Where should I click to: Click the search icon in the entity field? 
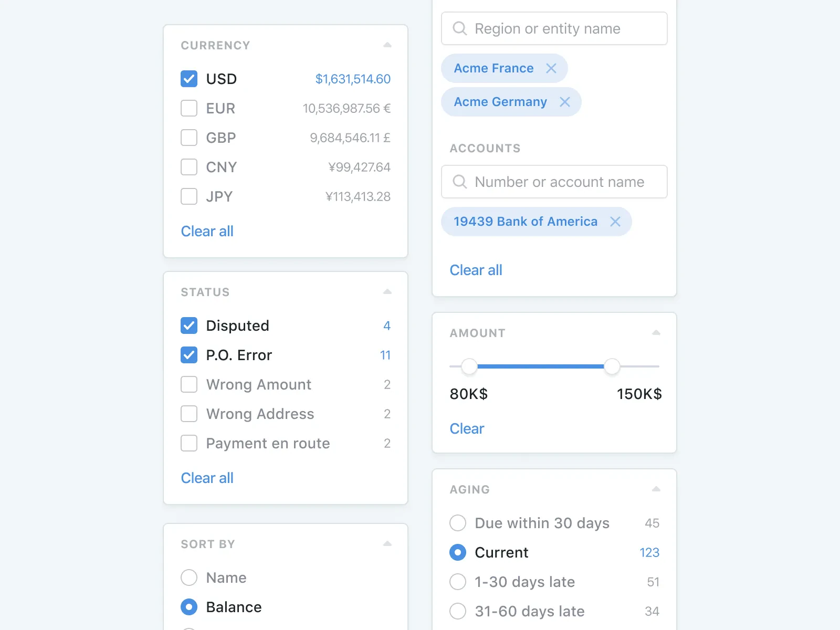coord(460,28)
